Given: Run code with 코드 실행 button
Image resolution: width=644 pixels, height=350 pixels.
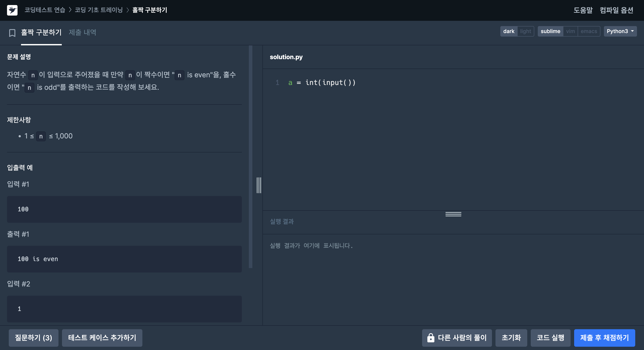Looking at the screenshot, I should pos(550,338).
